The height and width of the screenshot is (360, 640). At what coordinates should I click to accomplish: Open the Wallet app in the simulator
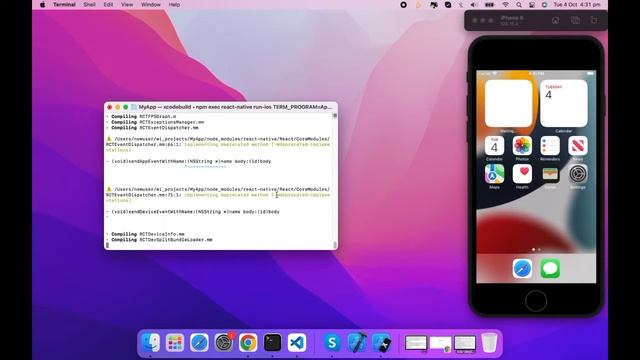[x=550, y=174]
